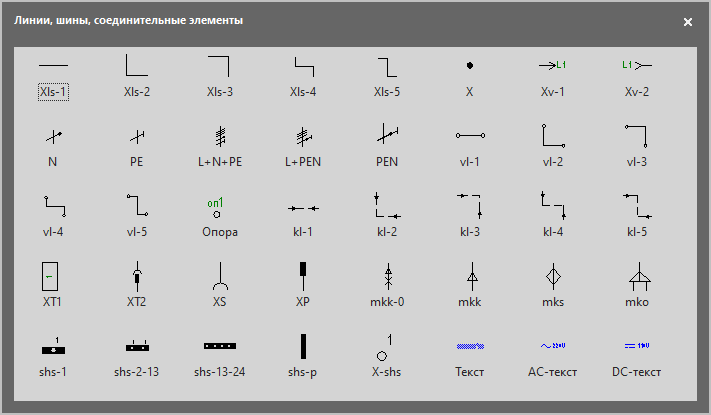711x415 pixels.
Task: Select the L+N+PE line symbol
Action: click(220, 146)
